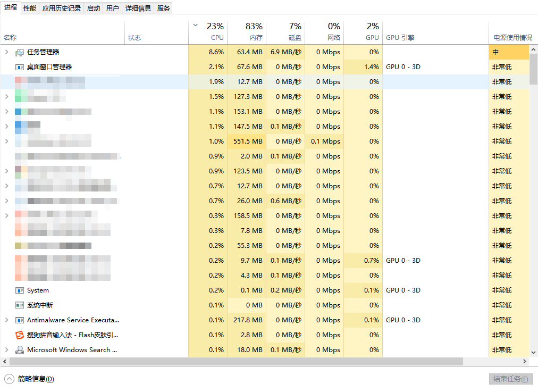The image size is (538, 392).
Task: Sort processes by 内存 column
Action: coord(247,32)
